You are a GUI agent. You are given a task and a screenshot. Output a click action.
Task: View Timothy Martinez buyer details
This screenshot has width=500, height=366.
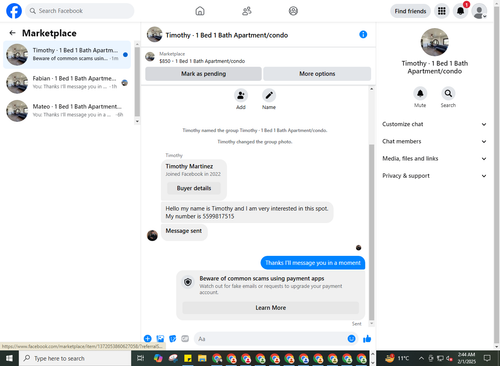pos(194,188)
